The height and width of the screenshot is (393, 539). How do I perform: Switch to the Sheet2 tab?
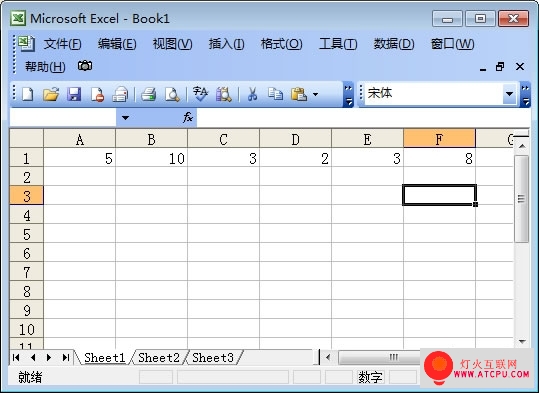coord(159,358)
